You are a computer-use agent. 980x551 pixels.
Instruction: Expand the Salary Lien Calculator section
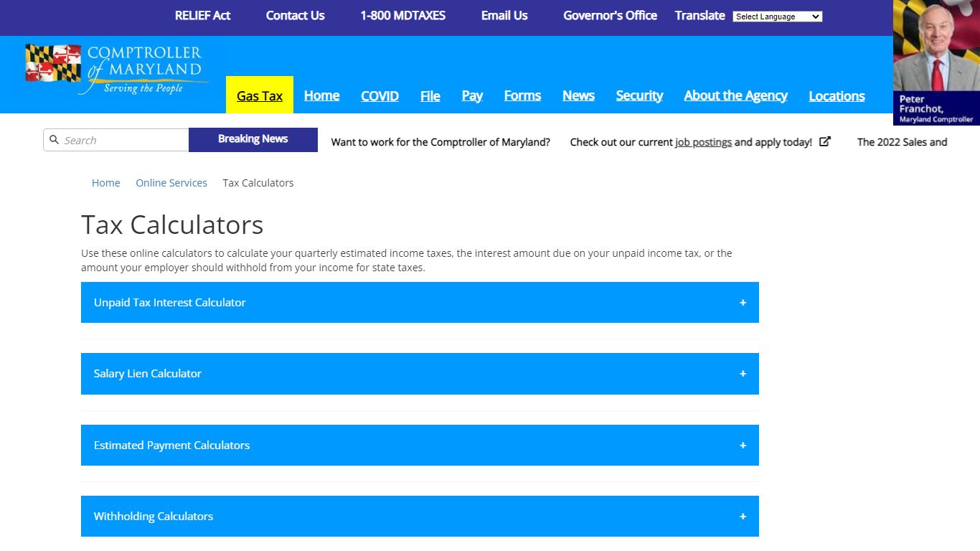420,374
